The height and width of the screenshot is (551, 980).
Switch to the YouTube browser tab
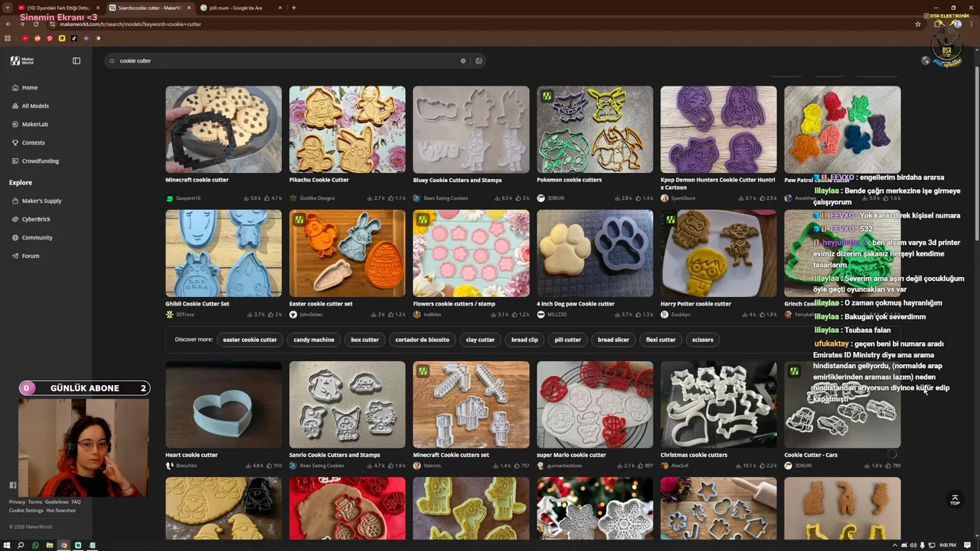pos(57,8)
